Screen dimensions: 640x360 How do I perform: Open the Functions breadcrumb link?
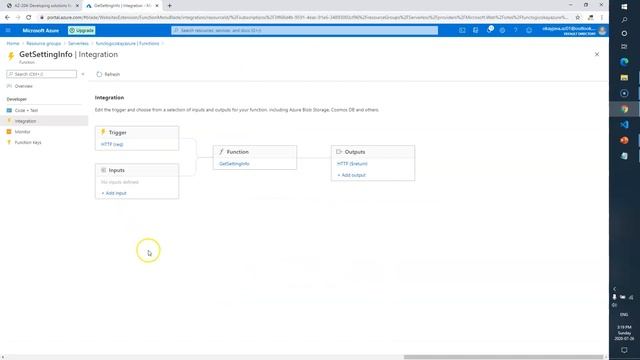point(127,43)
